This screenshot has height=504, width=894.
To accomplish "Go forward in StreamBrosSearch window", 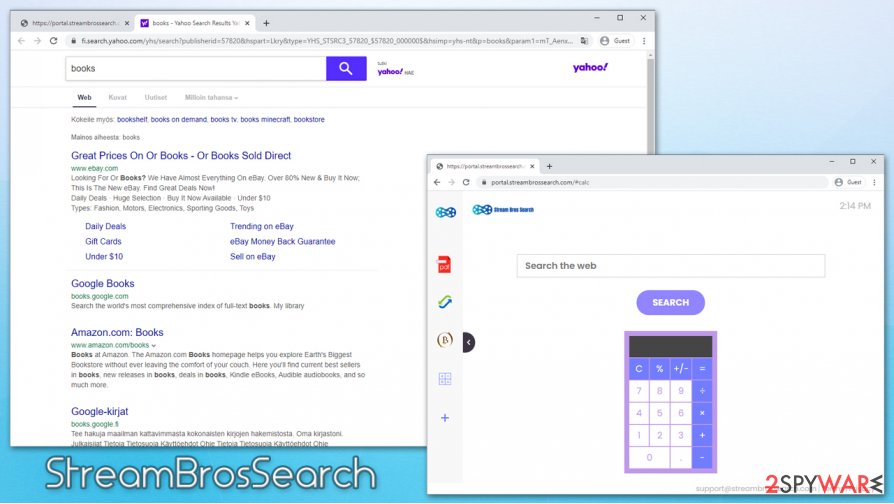I will [x=452, y=182].
